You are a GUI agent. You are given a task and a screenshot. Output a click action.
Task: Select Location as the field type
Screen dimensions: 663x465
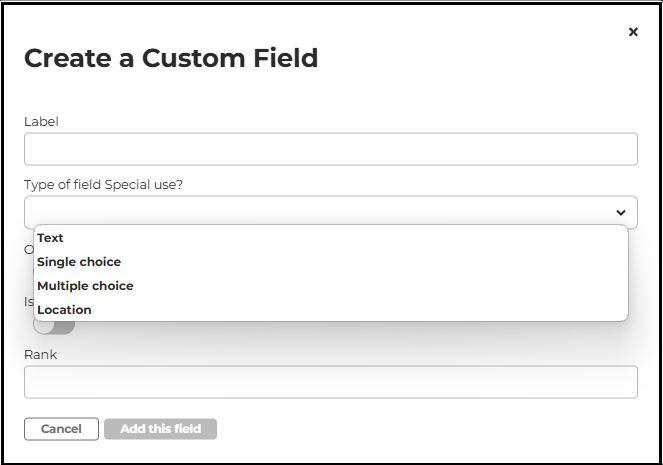[x=64, y=310]
